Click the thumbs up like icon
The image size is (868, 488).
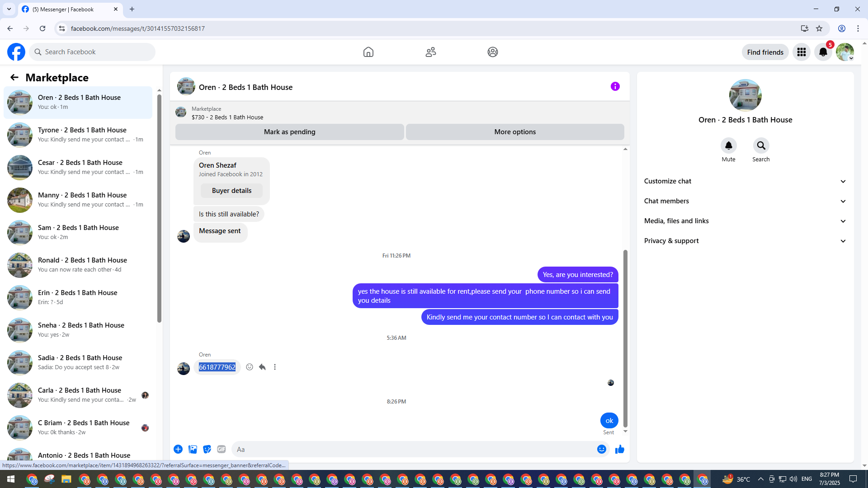(619, 449)
